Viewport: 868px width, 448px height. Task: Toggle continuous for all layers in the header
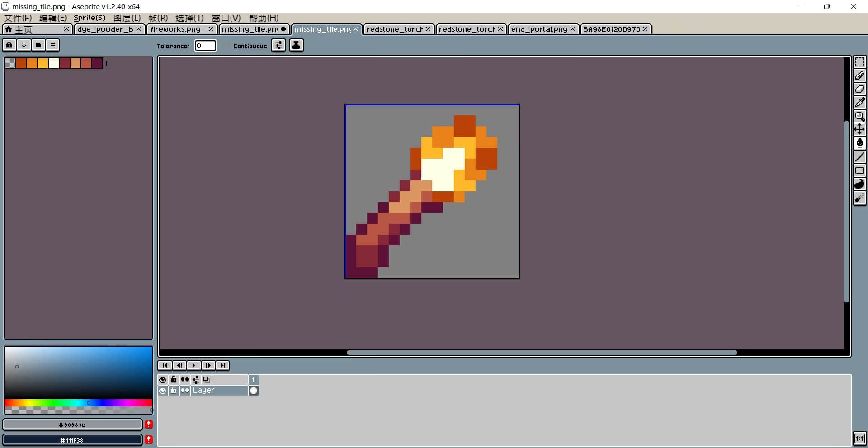[x=184, y=380]
